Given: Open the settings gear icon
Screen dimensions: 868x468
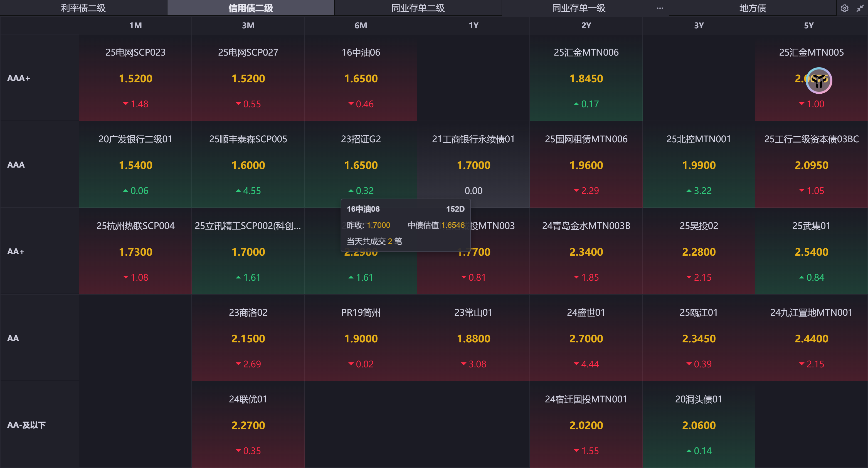Looking at the screenshot, I should point(844,8).
